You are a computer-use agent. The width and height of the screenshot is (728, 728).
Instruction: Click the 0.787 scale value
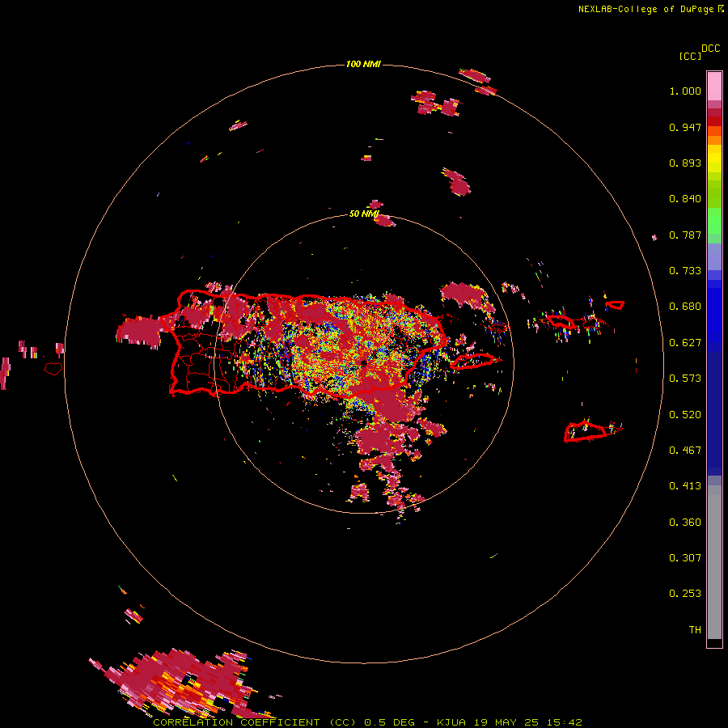(685, 235)
